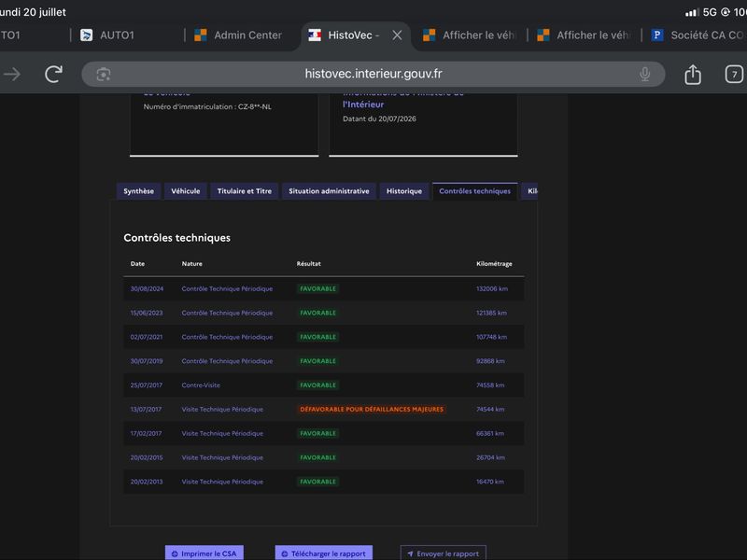The height and width of the screenshot is (560, 747).
Task: Select the 20/02/2013 date cell
Action: [x=147, y=482]
